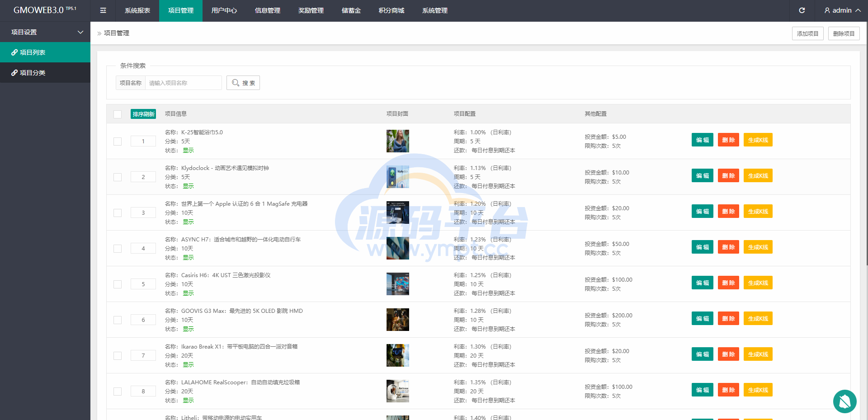Open 系统管理 top menu
Image resolution: width=868 pixels, height=420 pixels.
pos(435,10)
